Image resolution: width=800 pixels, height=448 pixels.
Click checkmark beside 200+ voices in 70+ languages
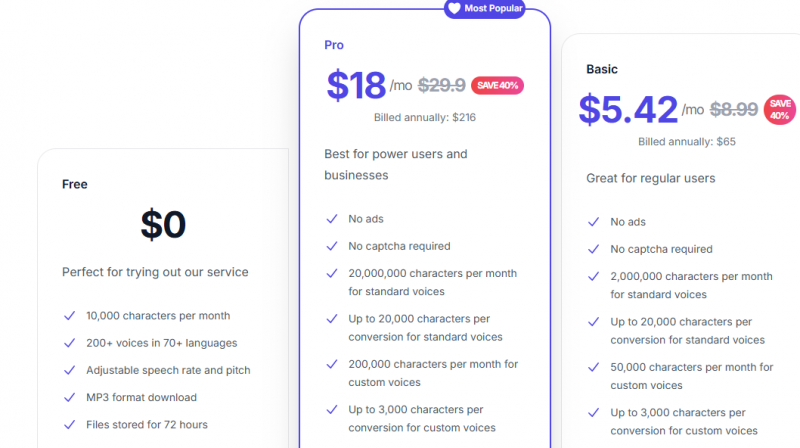tap(70, 343)
